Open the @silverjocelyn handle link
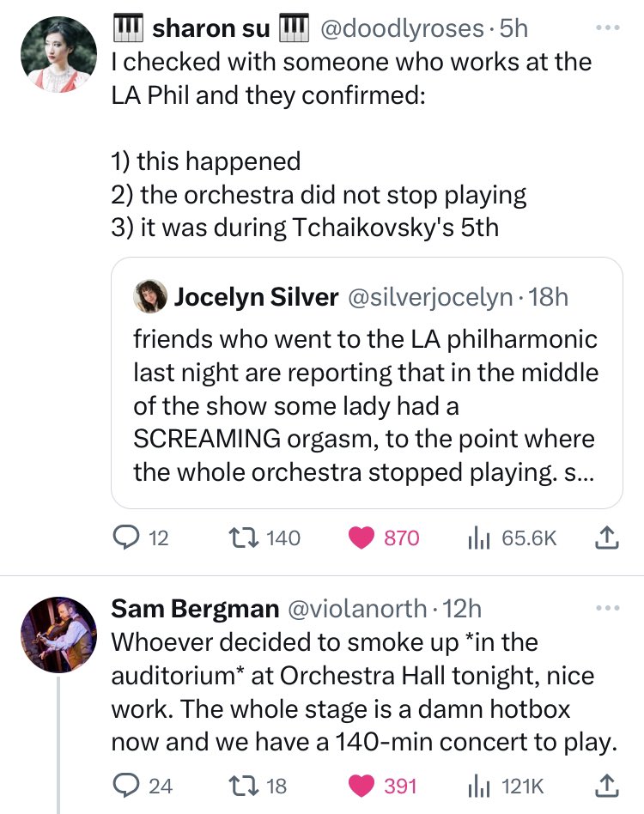The image size is (644, 814). click(429, 297)
